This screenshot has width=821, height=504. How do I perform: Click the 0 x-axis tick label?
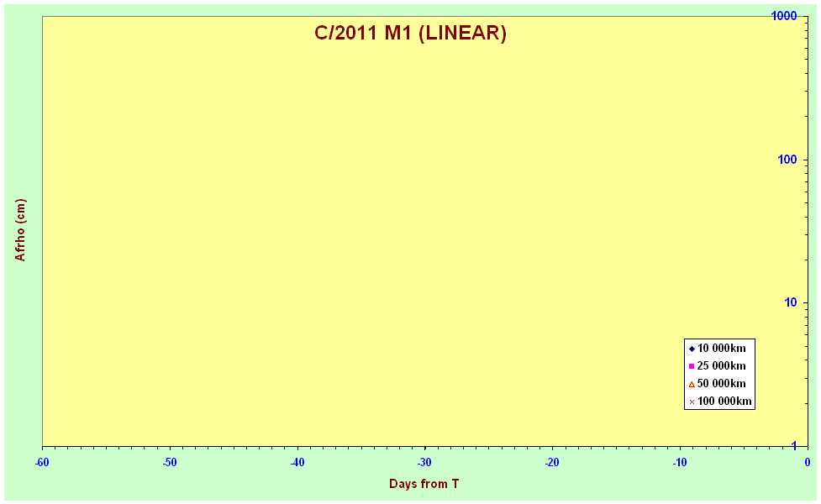pyautogui.click(x=808, y=462)
